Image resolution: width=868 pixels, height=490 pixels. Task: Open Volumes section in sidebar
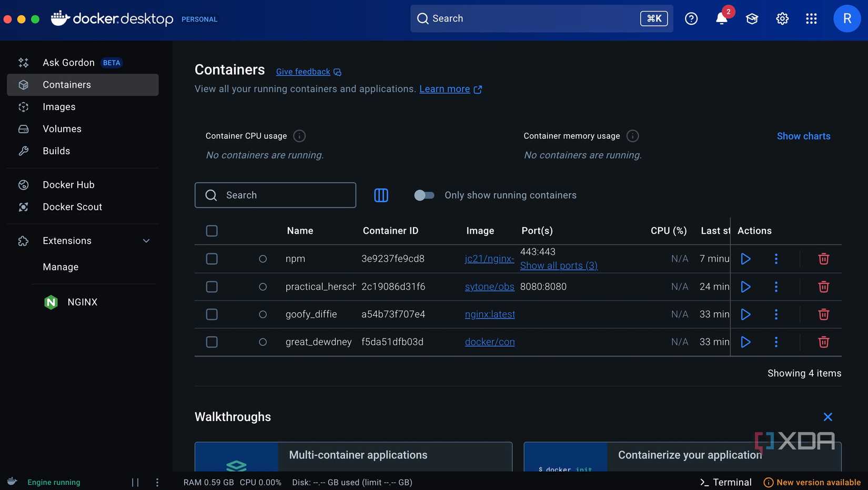pos(62,129)
